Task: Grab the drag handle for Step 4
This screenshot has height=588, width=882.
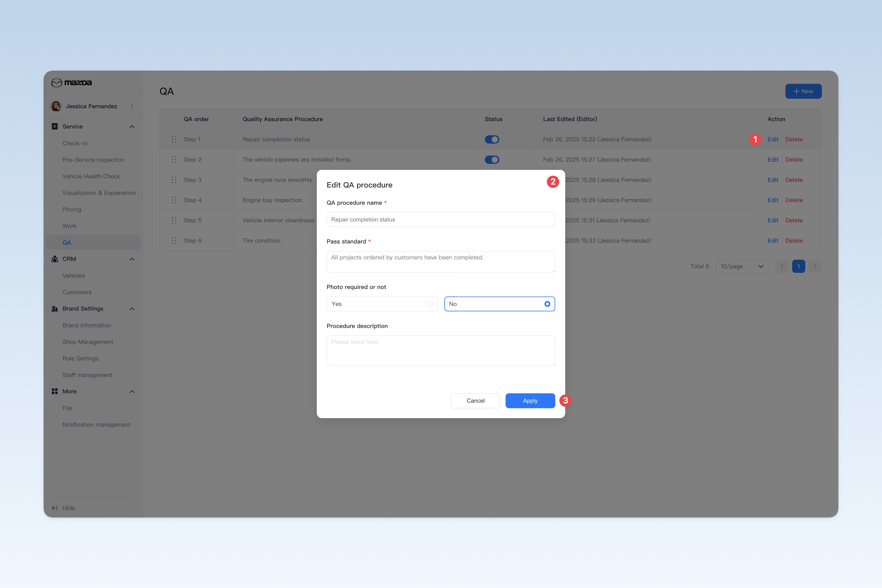Action: 174,200
